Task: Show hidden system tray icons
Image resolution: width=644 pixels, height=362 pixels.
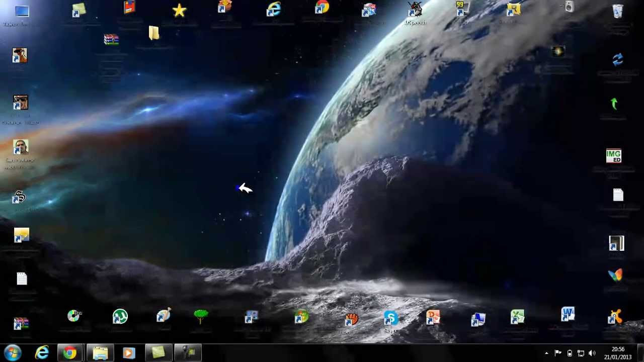Action: 546,353
